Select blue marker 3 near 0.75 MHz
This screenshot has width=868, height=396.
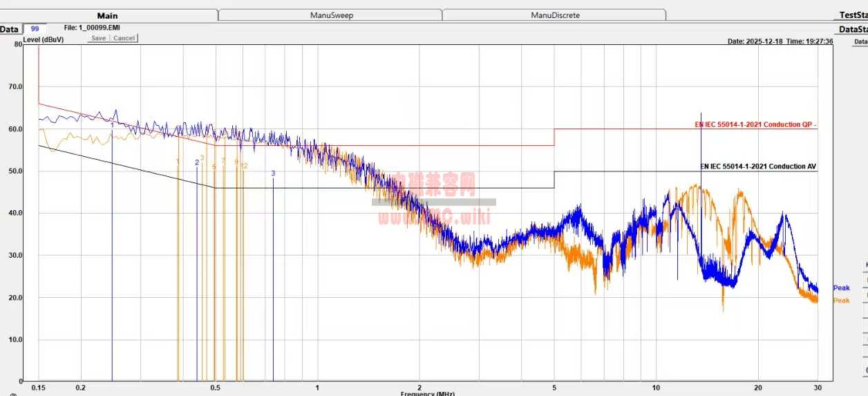(273, 173)
